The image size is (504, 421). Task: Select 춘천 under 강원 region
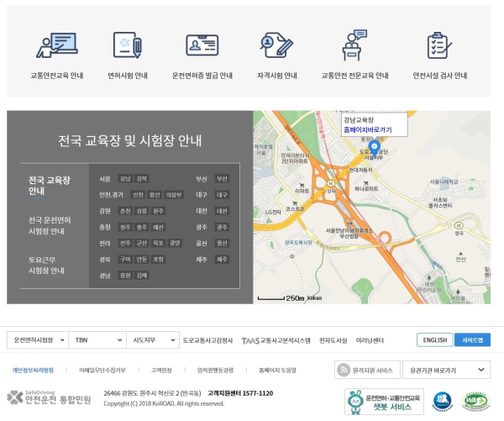pos(124,211)
